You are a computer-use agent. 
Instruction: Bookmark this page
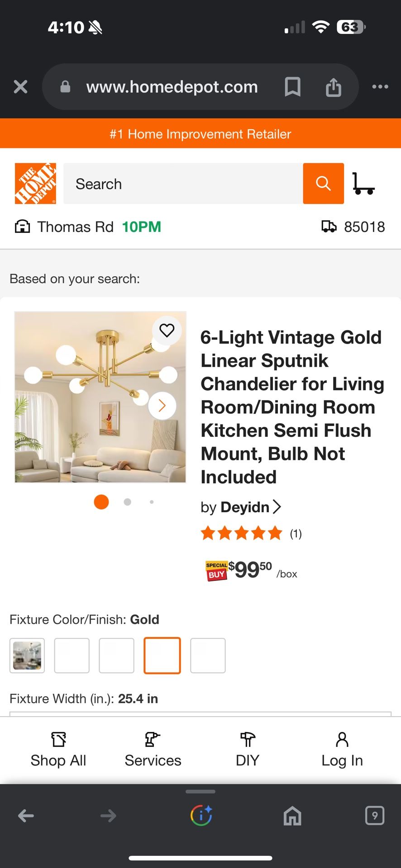pyautogui.click(x=292, y=87)
